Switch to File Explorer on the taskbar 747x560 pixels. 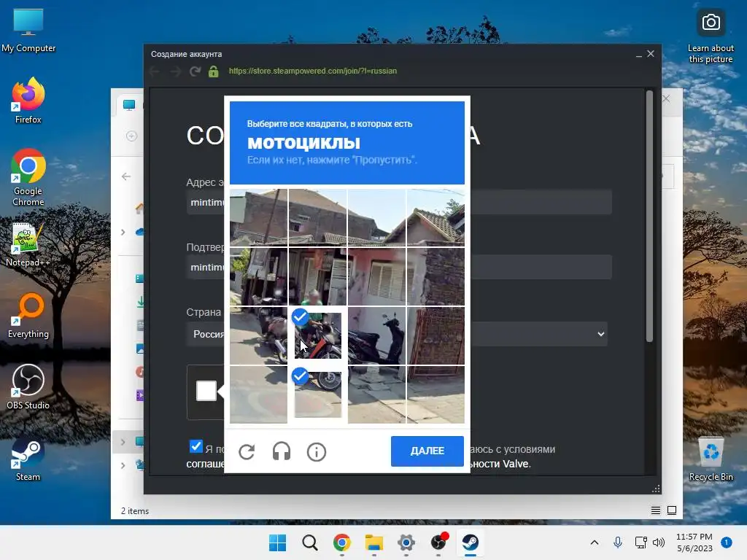pyautogui.click(x=374, y=542)
